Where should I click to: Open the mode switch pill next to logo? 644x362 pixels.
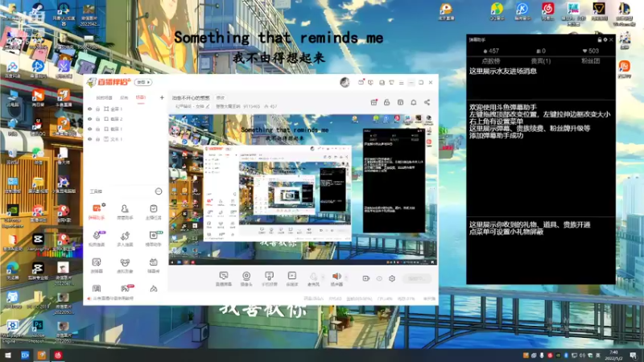[x=143, y=83]
